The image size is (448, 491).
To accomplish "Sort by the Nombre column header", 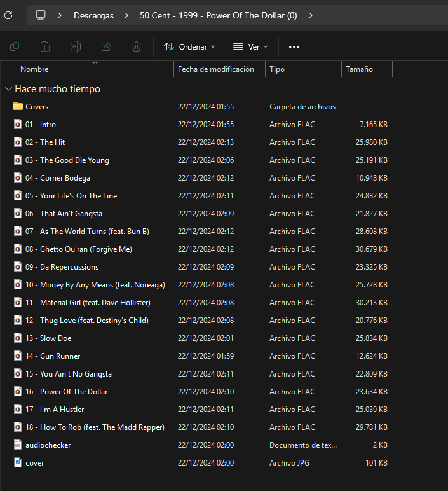I will (34, 69).
